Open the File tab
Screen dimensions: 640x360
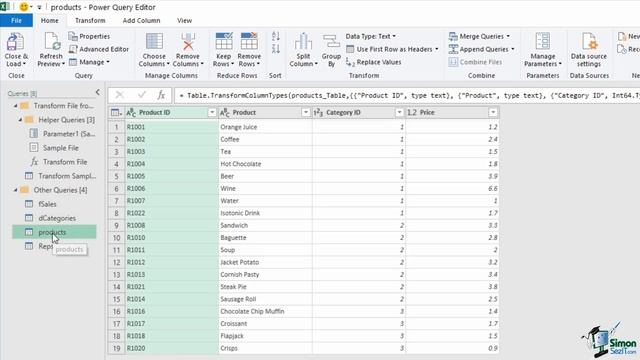16,20
